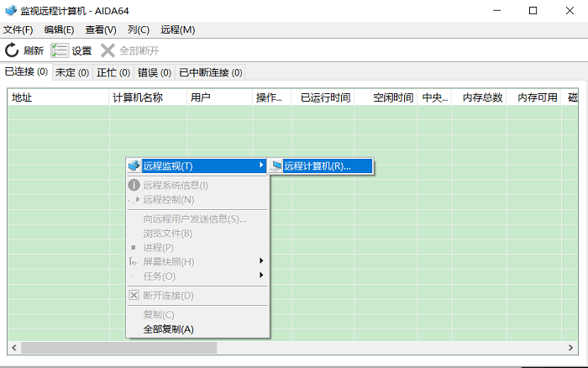Click the 刷新 refresh icon
The height and width of the screenshot is (368, 588).
coord(12,50)
